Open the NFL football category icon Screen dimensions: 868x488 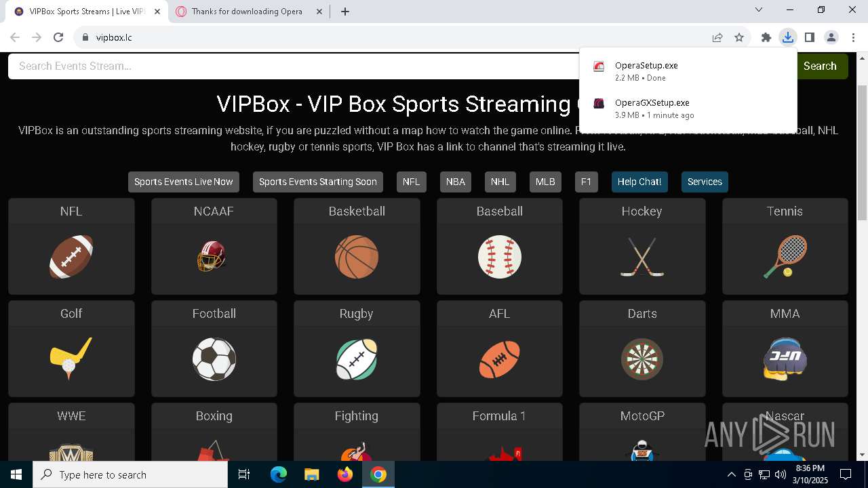pyautogui.click(x=71, y=257)
